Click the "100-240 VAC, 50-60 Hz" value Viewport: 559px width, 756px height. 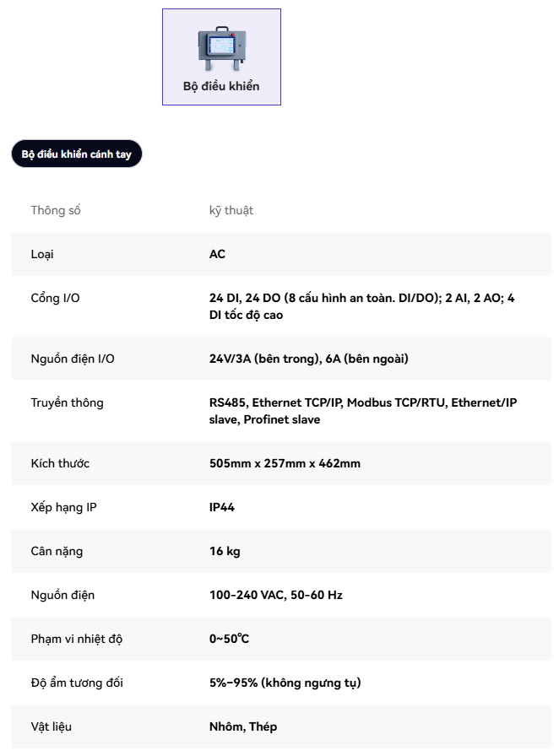coord(275,595)
